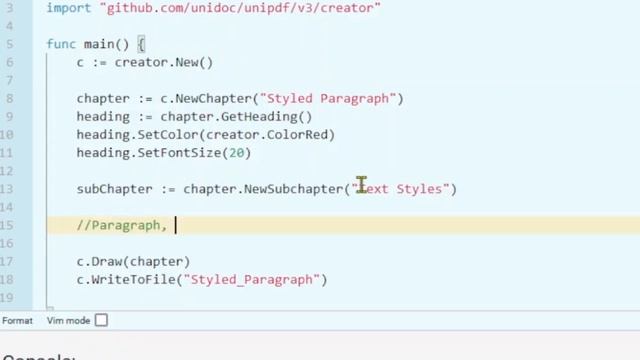Click the c.WriteToFile("Styled_Paragraph") line
Image resolution: width=640 pixels, height=360 pixels.
click(202, 280)
